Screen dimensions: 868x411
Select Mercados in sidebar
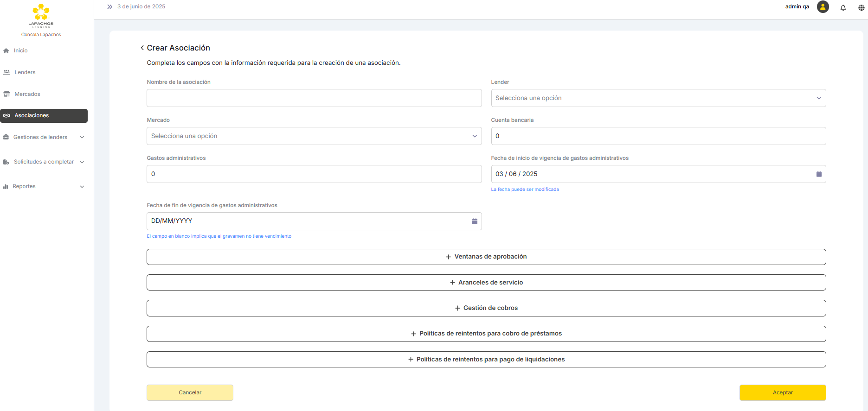pos(27,94)
